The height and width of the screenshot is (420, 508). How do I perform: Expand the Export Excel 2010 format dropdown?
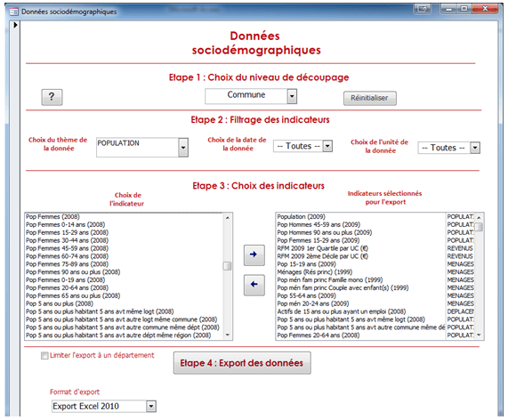[151, 406]
